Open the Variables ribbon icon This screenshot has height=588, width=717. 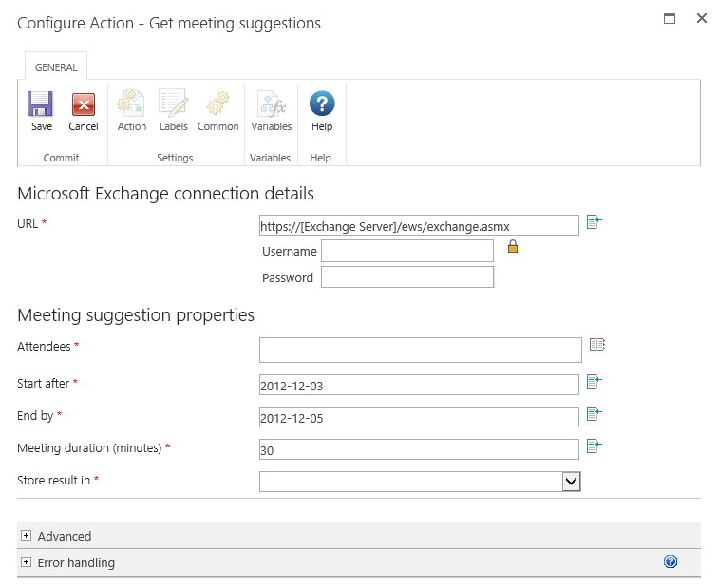(271, 104)
